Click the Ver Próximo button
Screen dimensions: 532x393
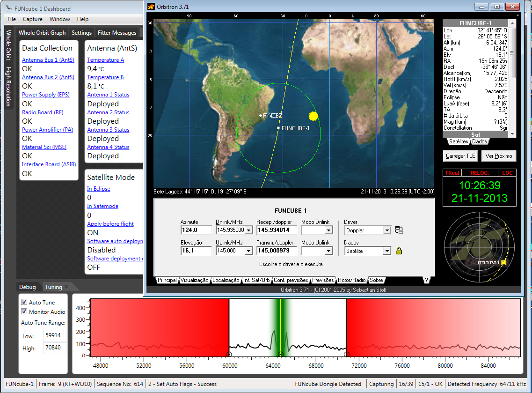tap(498, 156)
